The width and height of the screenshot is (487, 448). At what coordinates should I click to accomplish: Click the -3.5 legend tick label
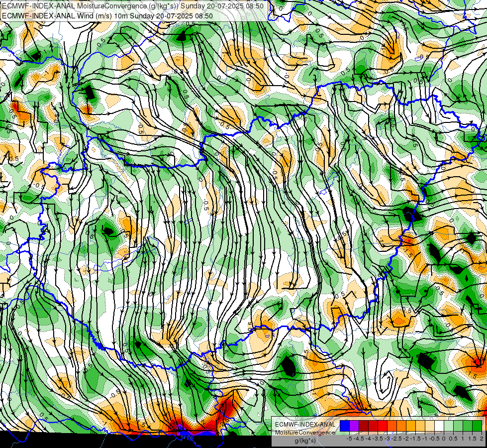(378, 439)
